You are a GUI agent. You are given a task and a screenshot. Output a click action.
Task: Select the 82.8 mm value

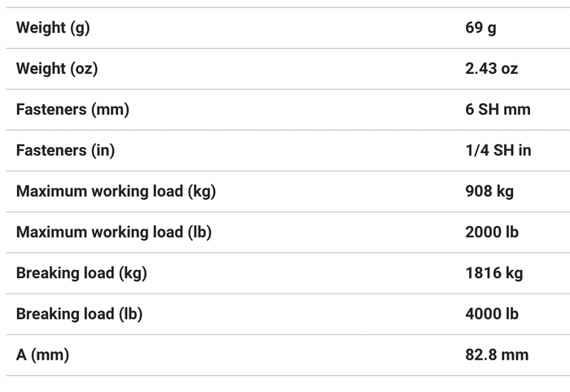pos(497,355)
